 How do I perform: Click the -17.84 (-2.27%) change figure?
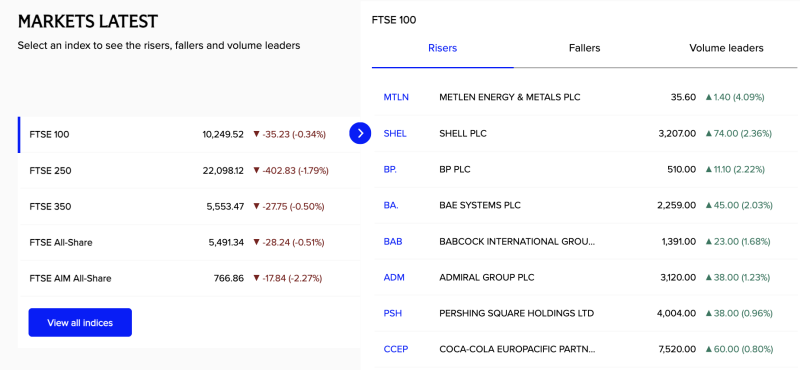288,279
